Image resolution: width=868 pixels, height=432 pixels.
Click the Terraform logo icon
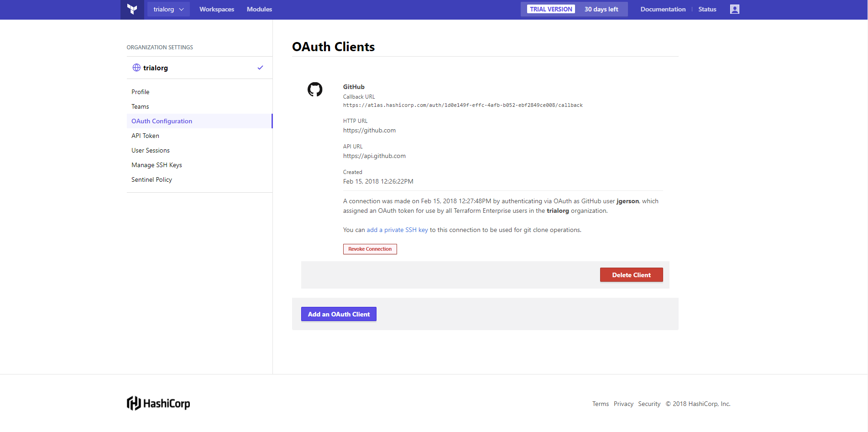click(x=132, y=9)
